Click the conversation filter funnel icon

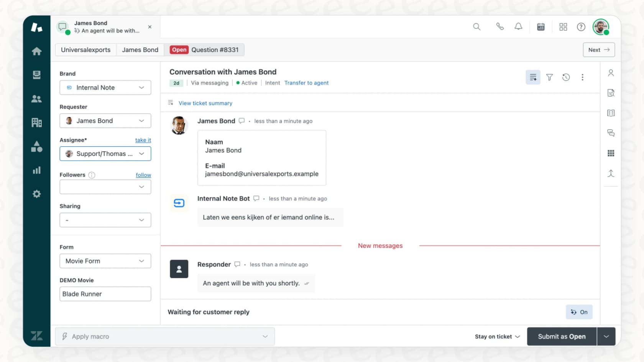pyautogui.click(x=549, y=77)
